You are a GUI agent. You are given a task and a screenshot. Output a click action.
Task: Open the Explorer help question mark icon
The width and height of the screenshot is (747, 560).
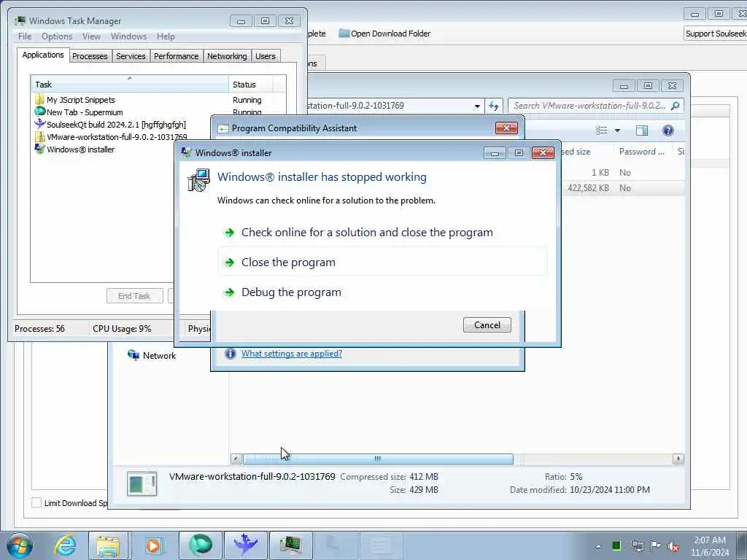(668, 131)
